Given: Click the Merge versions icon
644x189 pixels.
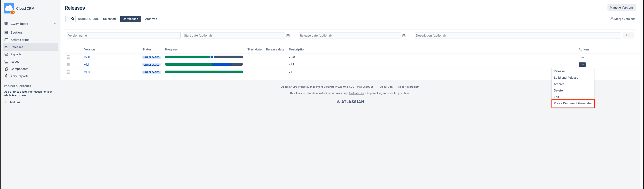Looking at the screenshot, I should point(612,19).
